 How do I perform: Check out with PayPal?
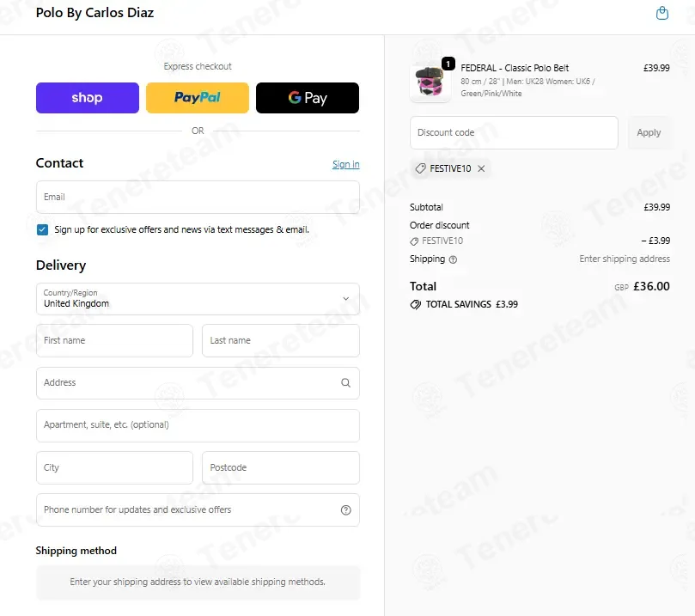[198, 98]
